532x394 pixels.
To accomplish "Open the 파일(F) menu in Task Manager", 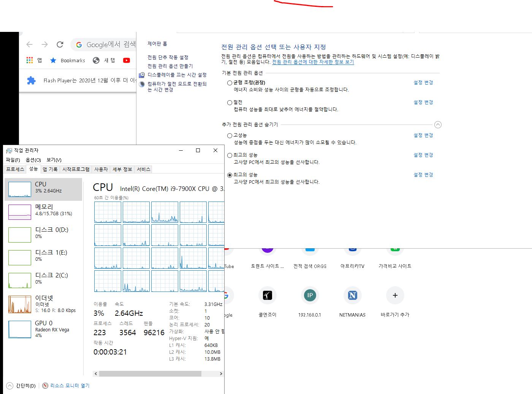I will coord(13,160).
